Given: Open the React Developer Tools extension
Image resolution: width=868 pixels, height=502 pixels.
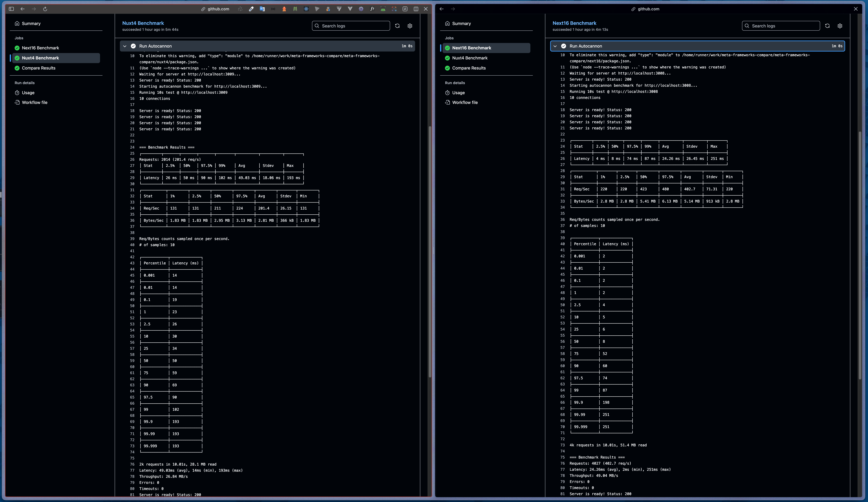Looking at the screenshot, I should [x=306, y=9].
